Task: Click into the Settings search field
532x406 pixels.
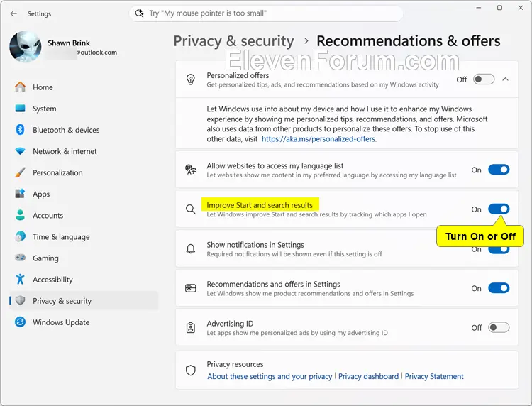Action: (x=266, y=13)
